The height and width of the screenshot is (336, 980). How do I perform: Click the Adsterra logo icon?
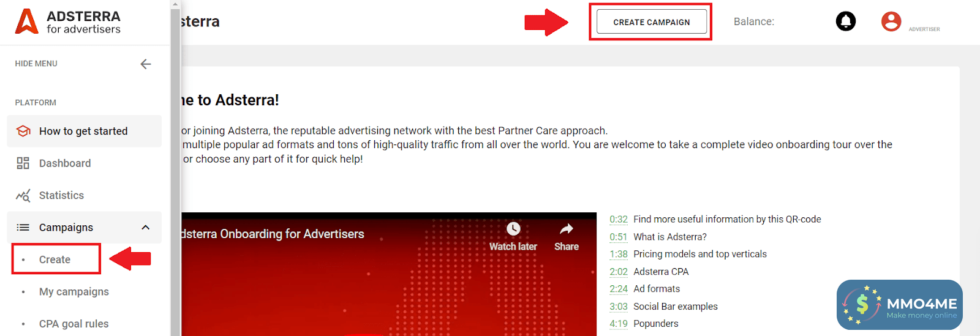click(x=26, y=21)
